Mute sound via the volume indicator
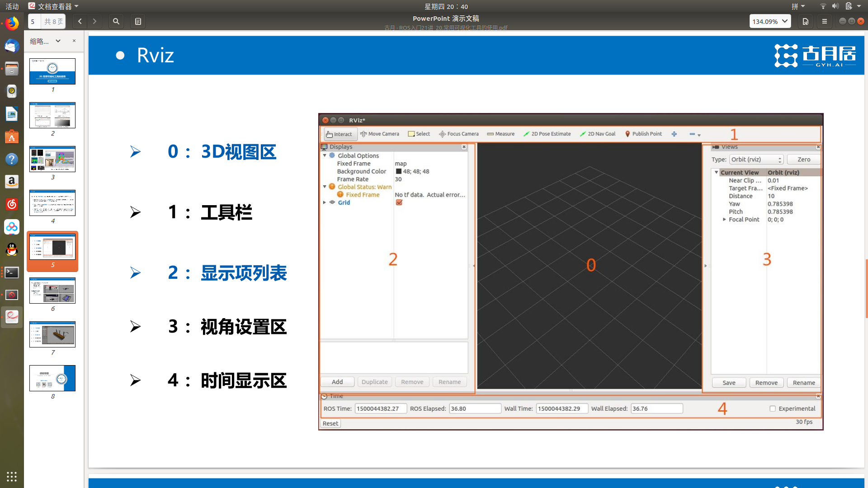The width and height of the screenshot is (868, 488). 835,6
